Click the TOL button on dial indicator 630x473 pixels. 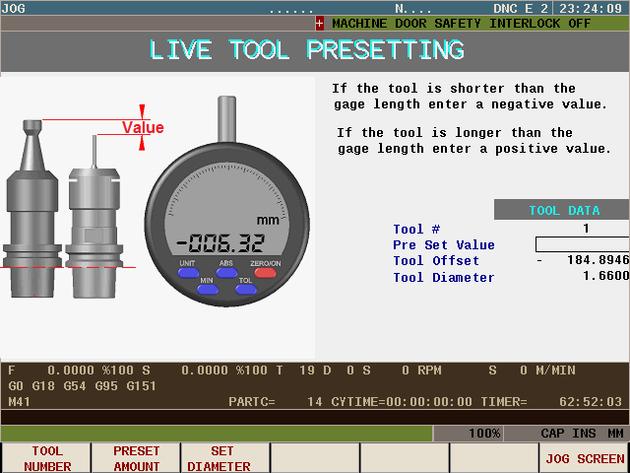245,289
